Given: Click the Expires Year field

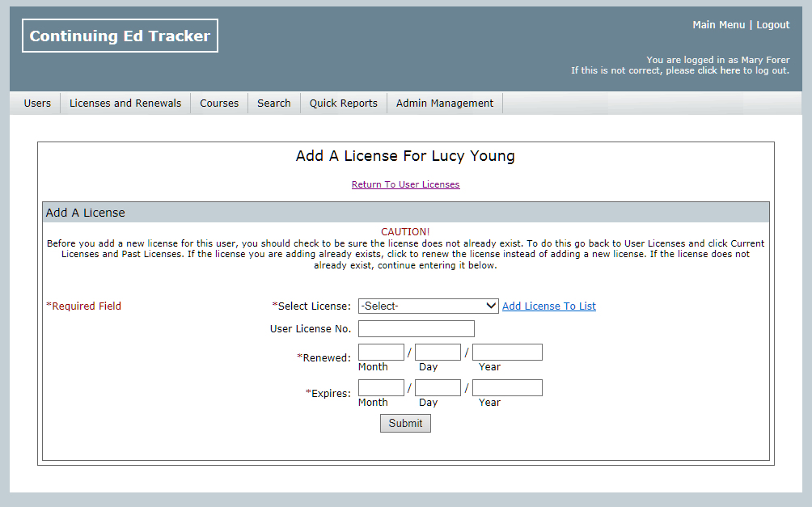Looking at the screenshot, I should click(x=507, y=388).
